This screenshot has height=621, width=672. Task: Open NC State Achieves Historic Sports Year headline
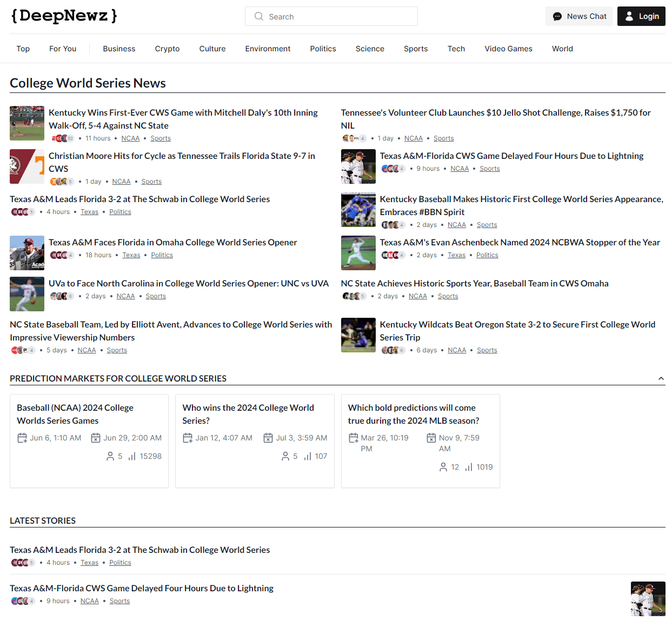[x=475, y=283]
